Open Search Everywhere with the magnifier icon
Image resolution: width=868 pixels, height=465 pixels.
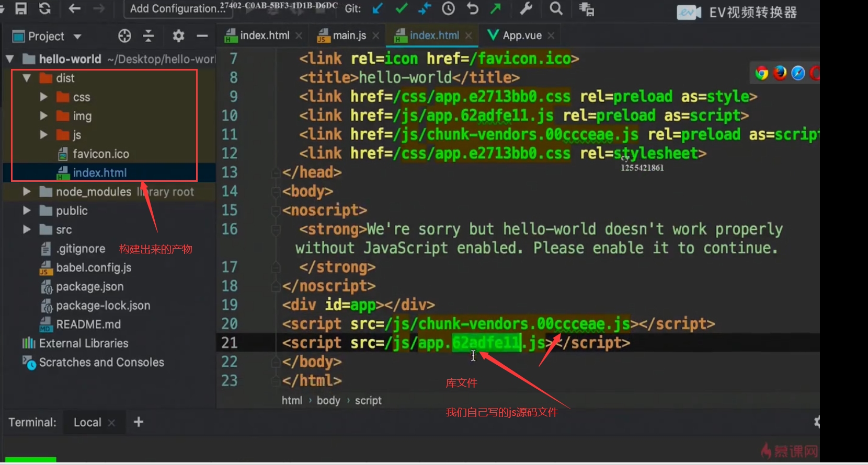point(556,8)
